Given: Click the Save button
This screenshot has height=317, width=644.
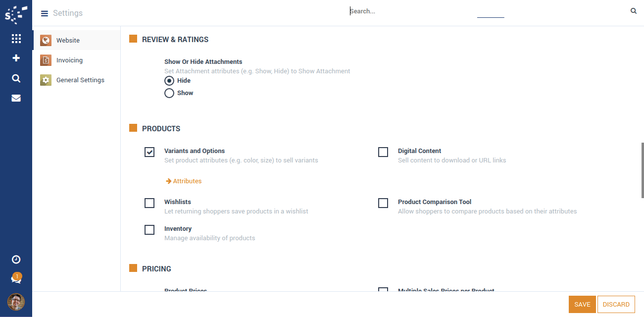Looking at the screenshot, I should [x=582, y=305].
